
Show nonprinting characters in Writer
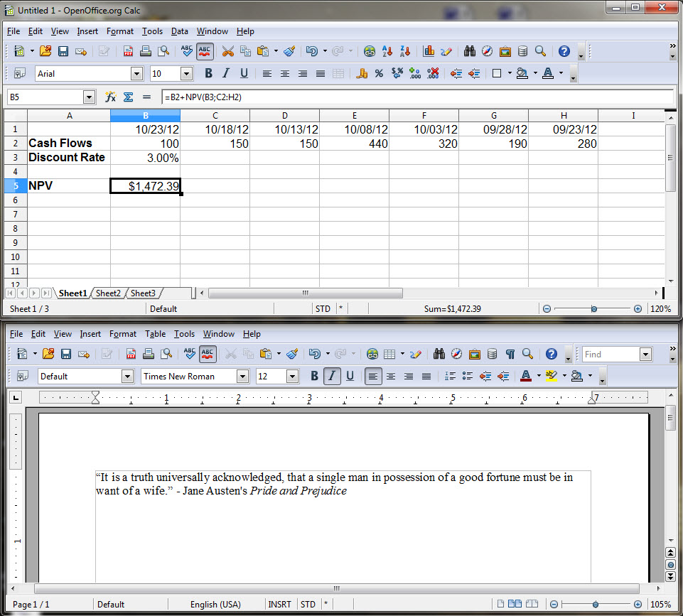coord(510,354)
